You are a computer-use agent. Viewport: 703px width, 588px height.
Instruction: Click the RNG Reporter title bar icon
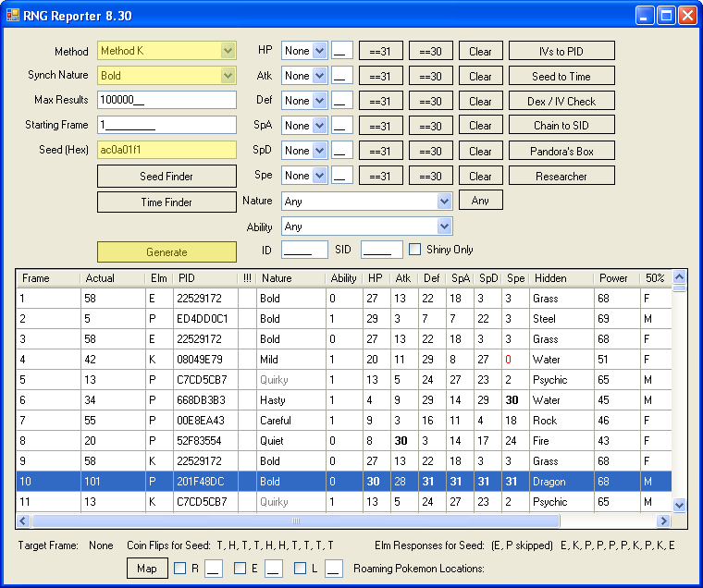pos(13,15)
